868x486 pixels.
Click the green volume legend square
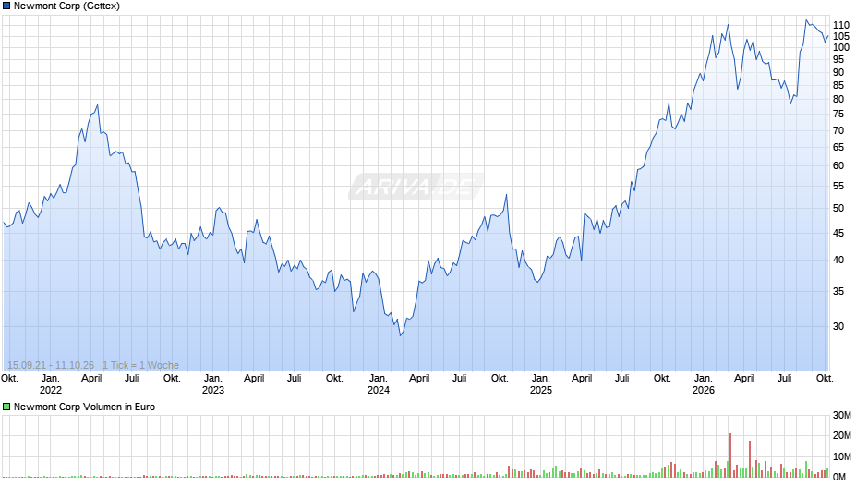point(6,407)
